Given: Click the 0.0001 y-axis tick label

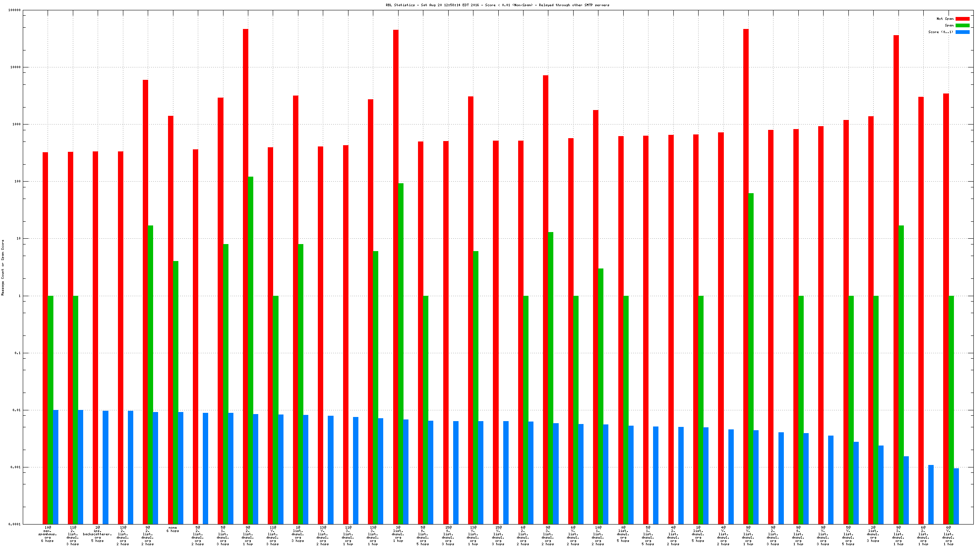Looking at the screenshot, I should (15, 524).
